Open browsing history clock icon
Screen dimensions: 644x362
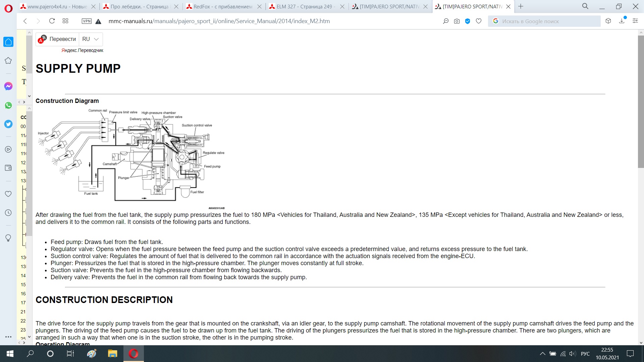(8, 213)
